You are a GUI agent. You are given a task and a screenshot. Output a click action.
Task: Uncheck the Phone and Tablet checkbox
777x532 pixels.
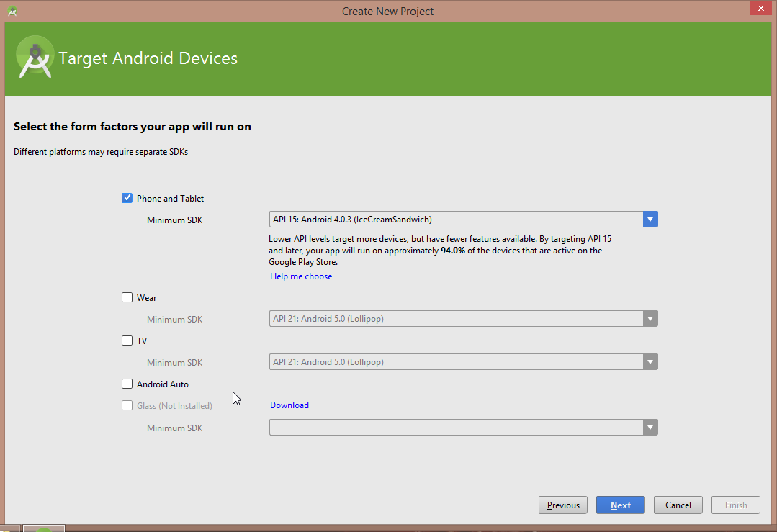[x=127, y=198]
